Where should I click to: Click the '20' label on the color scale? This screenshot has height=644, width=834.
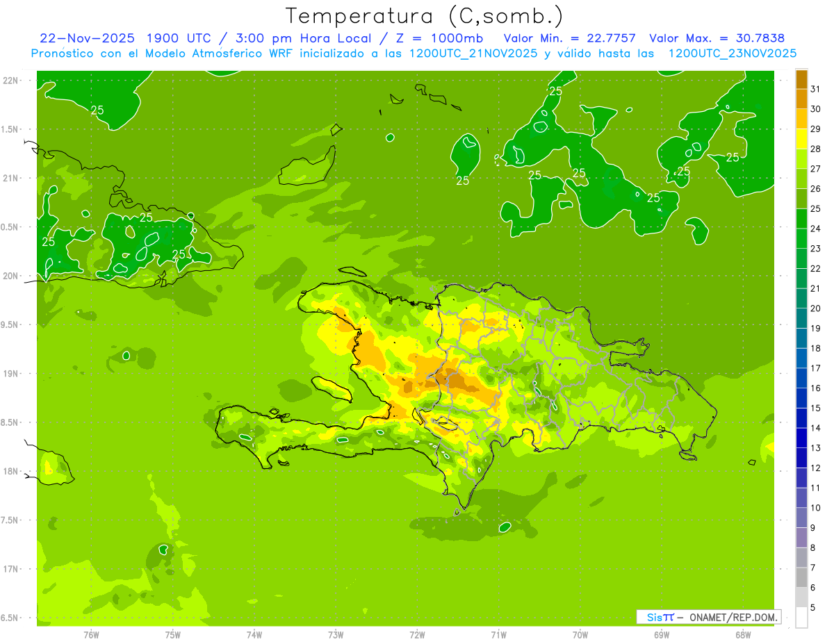[x=816, y=308]
